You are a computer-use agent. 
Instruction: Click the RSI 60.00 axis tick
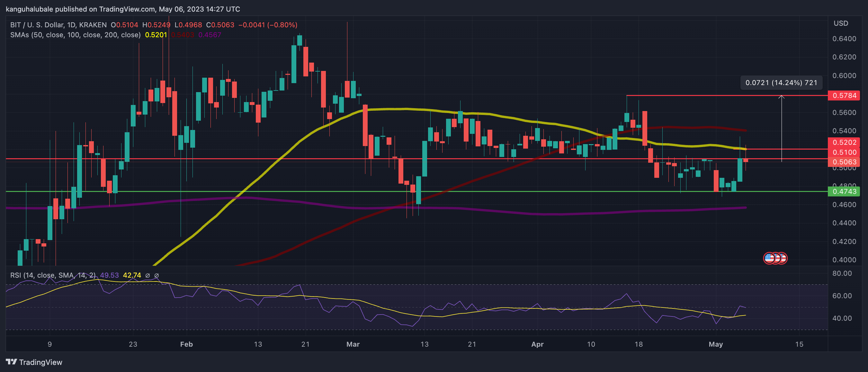click(x=842, y=296)
